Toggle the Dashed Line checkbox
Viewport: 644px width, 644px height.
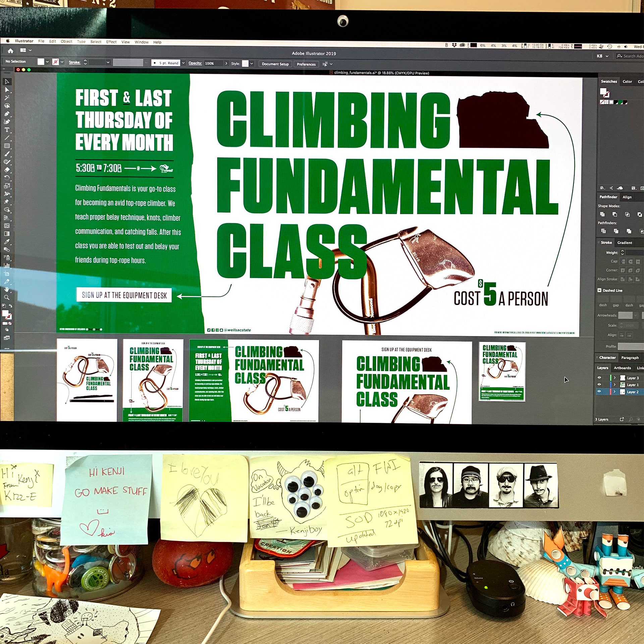(x=599, y=290)
